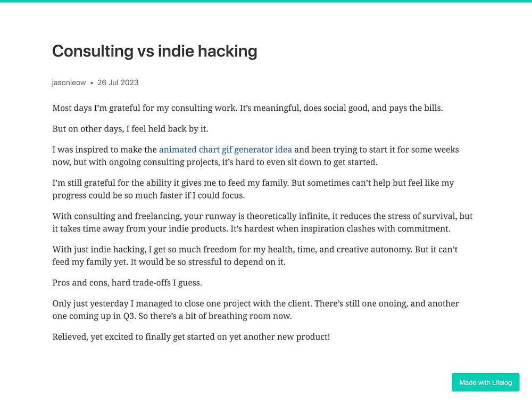The width and height of the screenshot is (532, 402).
Task: Click the line I'm still grateful for the ability
Action: (253, 183)
